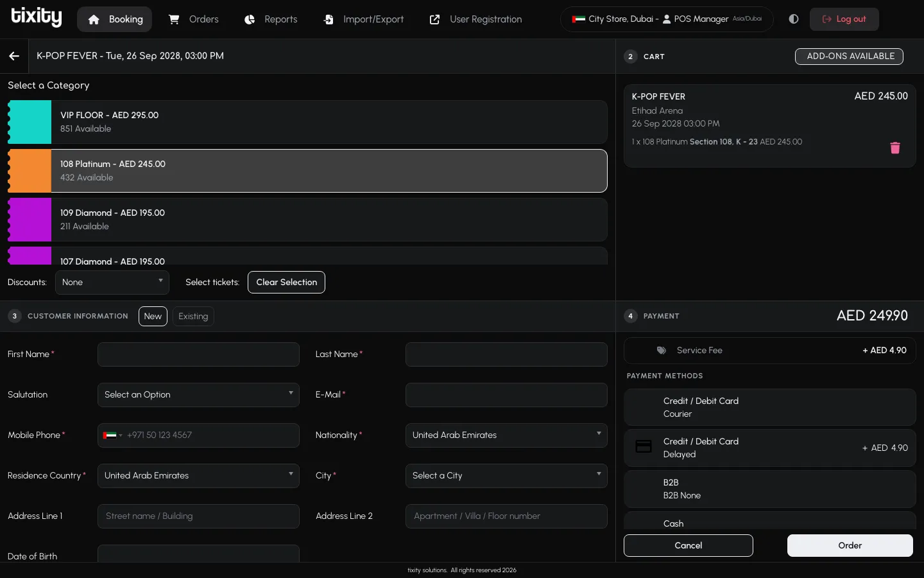Switch customer type to New
The width and height of the screenshot is (924, 578).
click(x=153, y=316)
